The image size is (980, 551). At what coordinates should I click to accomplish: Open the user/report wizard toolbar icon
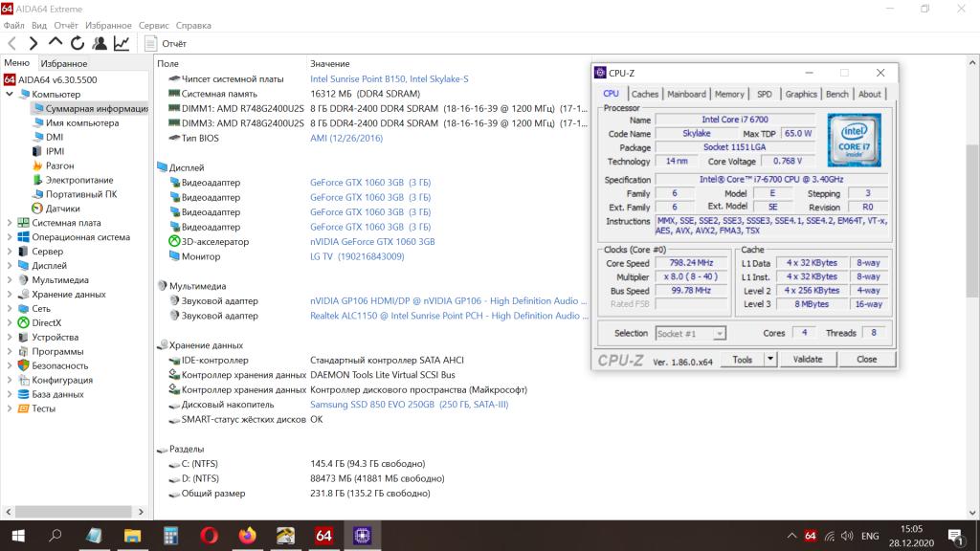[x=100, y=43]
